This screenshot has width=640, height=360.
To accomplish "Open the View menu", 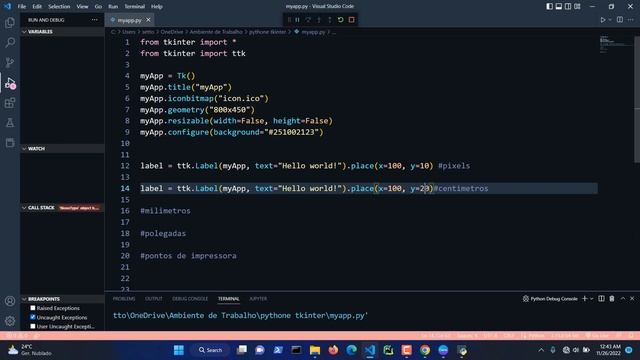I will click(82, 6).
